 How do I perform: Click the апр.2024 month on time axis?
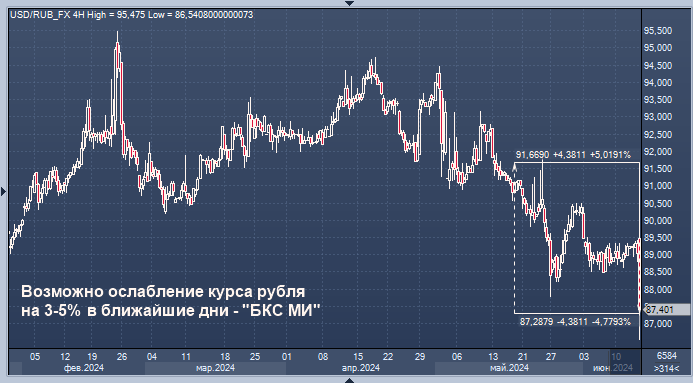361,368
